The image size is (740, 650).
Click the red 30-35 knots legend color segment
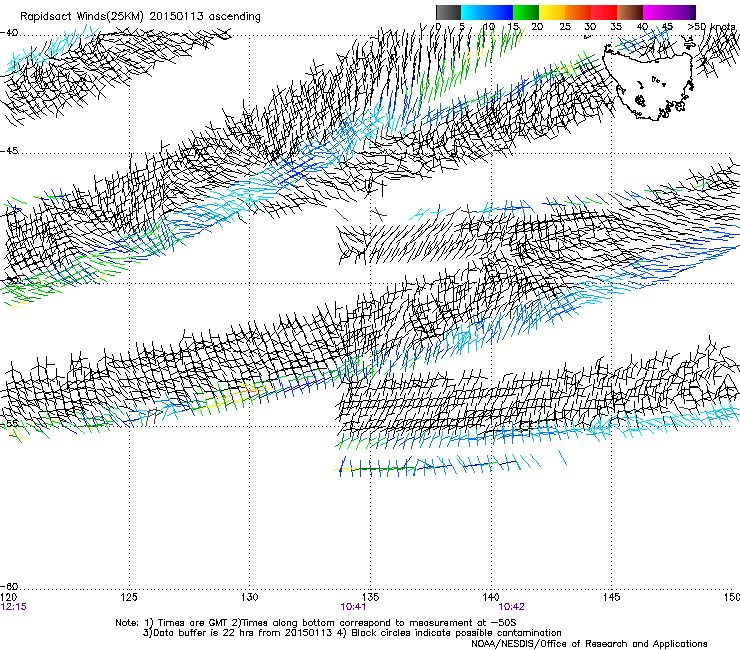click(604, 12)
